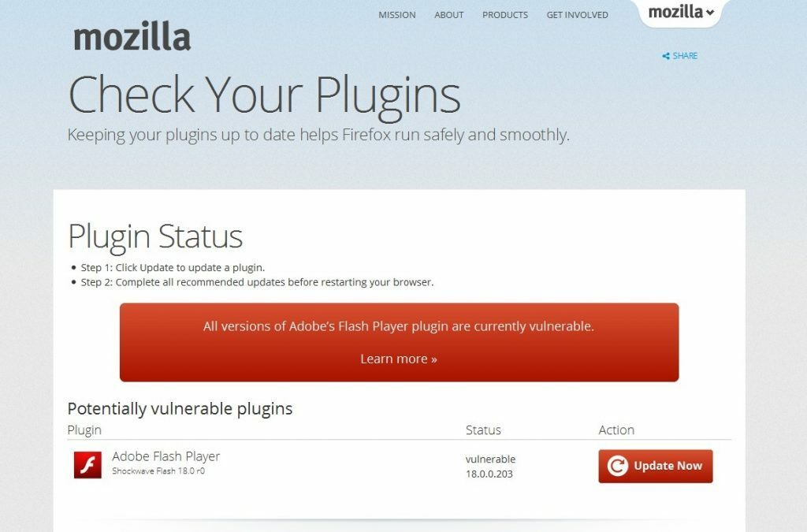Open the MISSION navigation item
807x532 pixels.
click(396, 15)
